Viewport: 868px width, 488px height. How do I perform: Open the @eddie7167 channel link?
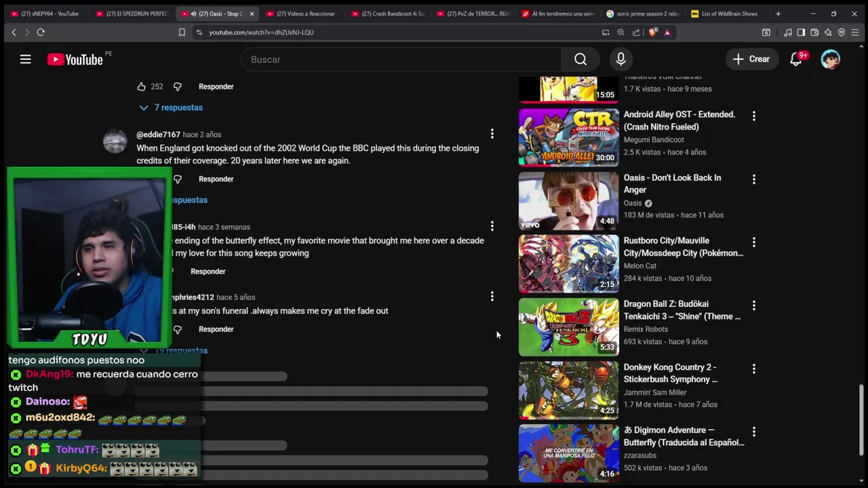coord(158,134)
